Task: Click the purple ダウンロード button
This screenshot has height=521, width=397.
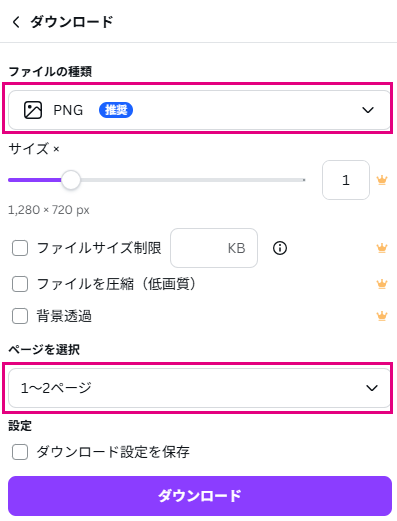Action: coord(199,496)
